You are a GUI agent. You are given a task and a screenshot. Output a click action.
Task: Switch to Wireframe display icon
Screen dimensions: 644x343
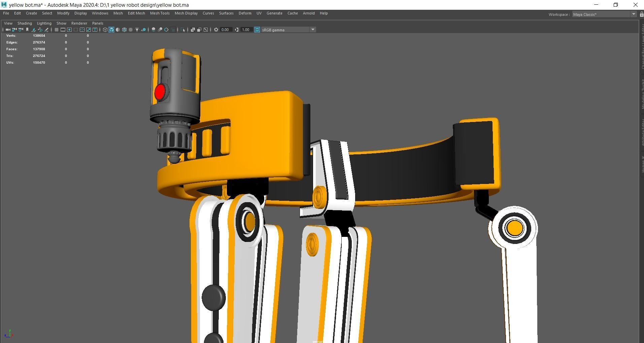pyautogui.click(x=105, y=30)
